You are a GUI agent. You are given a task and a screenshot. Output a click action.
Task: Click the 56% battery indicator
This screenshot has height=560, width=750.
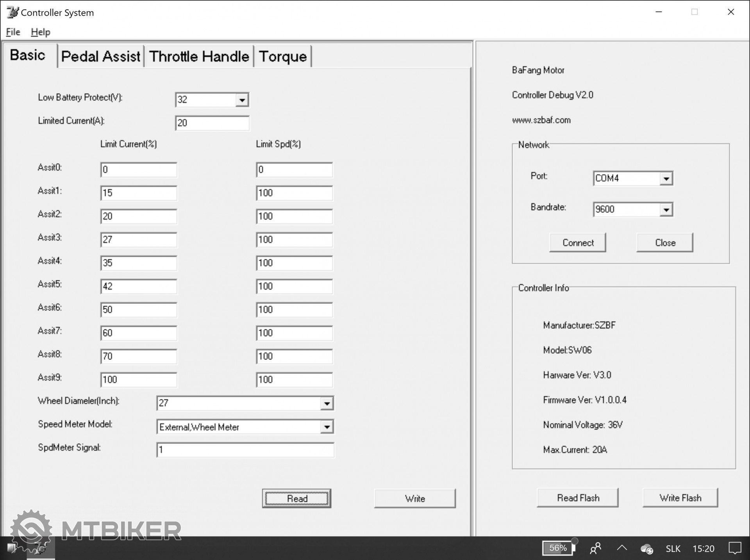(x=558, y=548)
